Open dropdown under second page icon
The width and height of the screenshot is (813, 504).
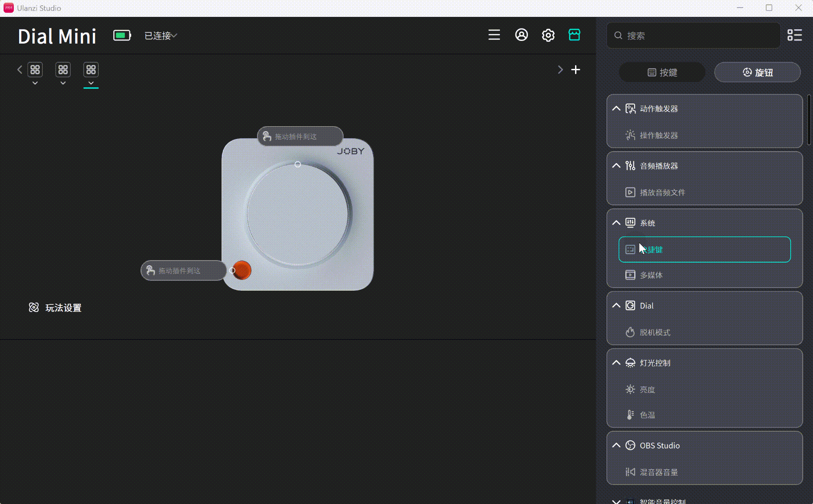[63, 83]
